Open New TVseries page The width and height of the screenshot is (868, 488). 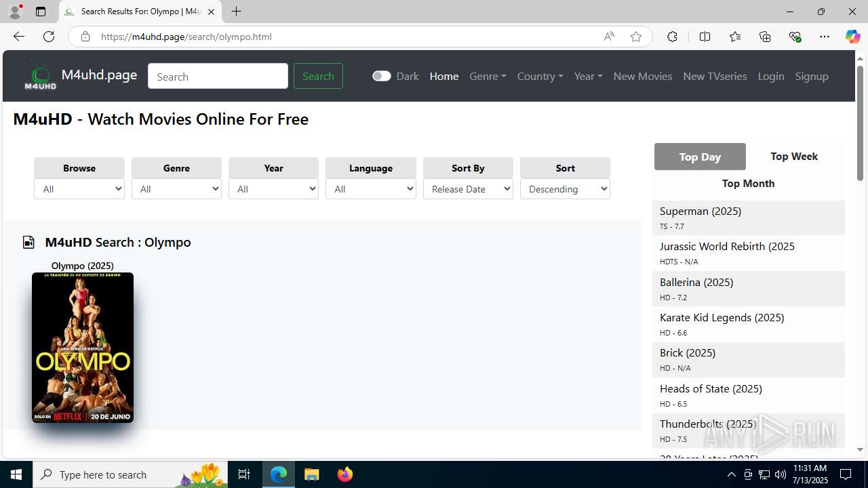[x=715, y=76]
